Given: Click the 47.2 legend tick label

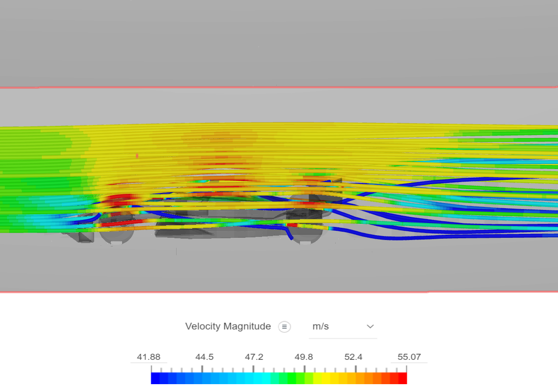Looking at the screenshot, I should tap(254, 357).
